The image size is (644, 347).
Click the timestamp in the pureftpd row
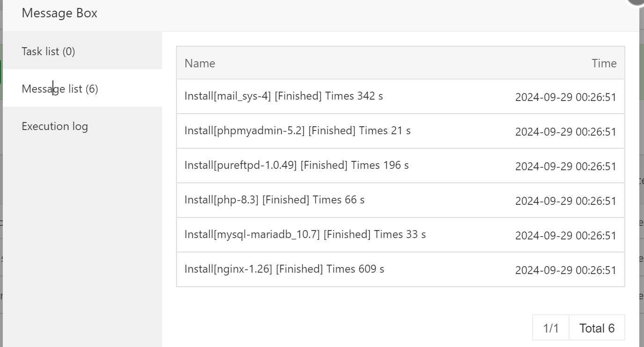click(x=565, y=166)
